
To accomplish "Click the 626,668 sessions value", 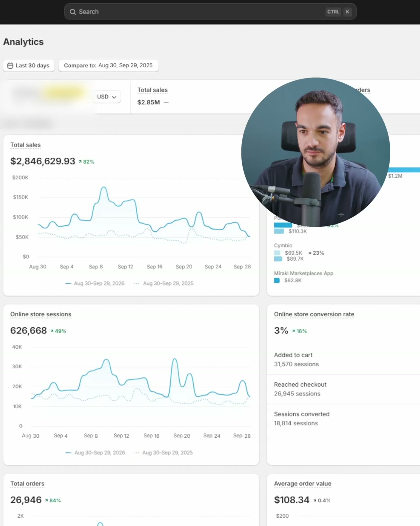I will pos(28,330).
